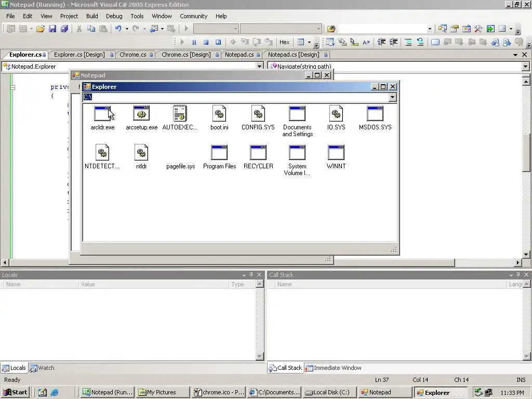Viewport: 532px width, 399px height.
Task: Open the Undo history dropdown arrow
Action: point(127,29)
